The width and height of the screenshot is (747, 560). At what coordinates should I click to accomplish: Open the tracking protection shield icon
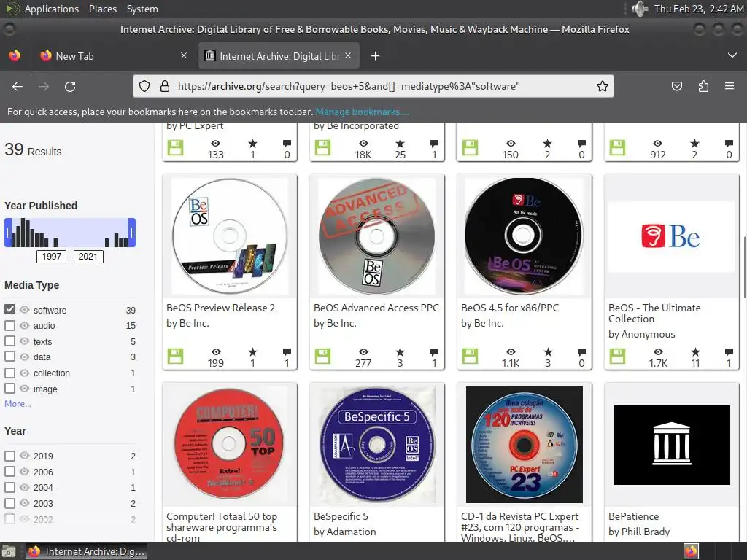point(144,86)
